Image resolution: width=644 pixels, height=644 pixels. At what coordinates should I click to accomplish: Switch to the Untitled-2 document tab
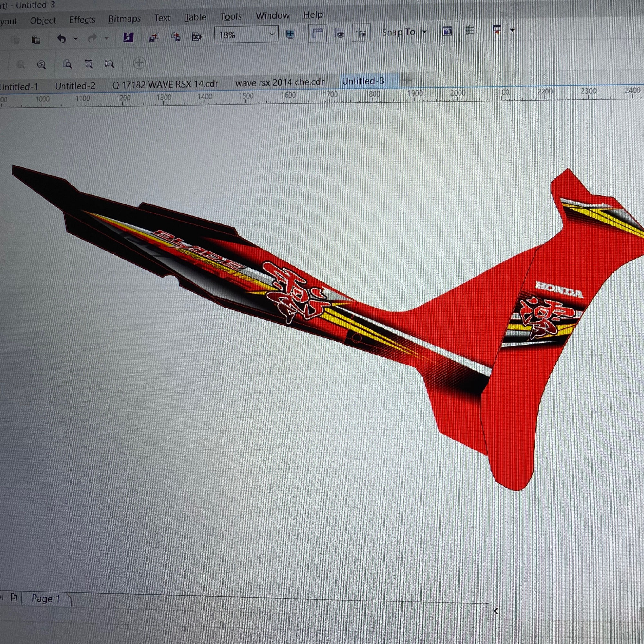(75, 86)
